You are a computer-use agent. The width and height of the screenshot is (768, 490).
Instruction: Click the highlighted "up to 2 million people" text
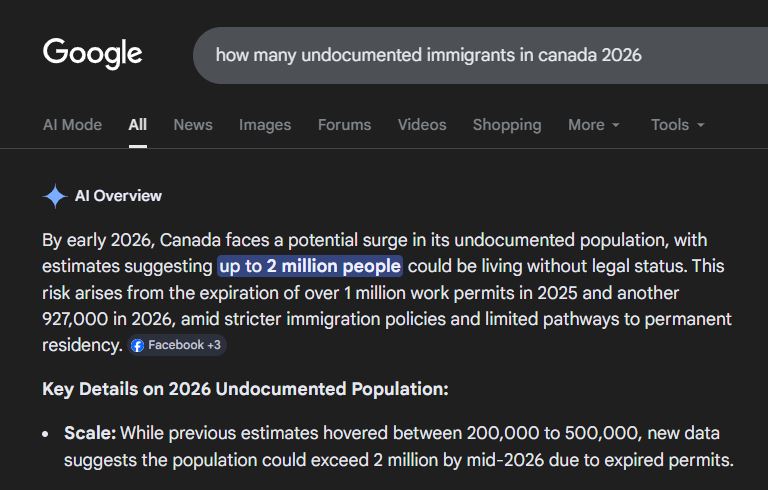[310, 266]
